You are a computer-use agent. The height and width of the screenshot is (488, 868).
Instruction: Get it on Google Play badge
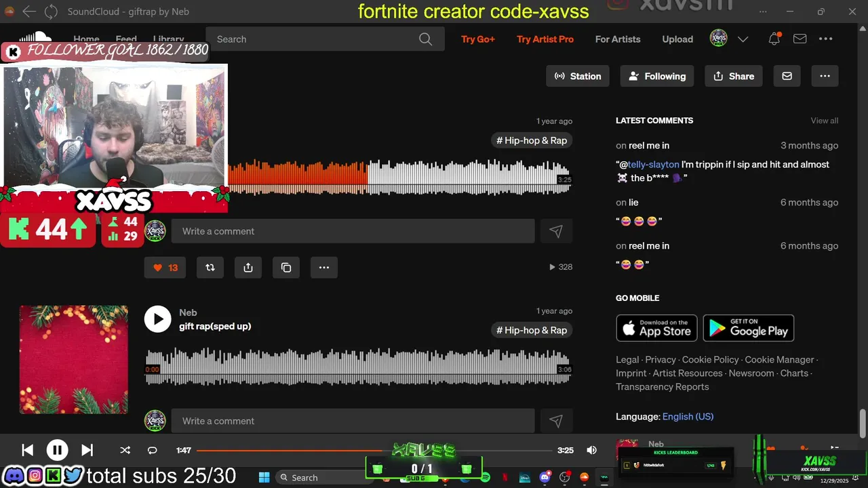[x=749, y=328]
